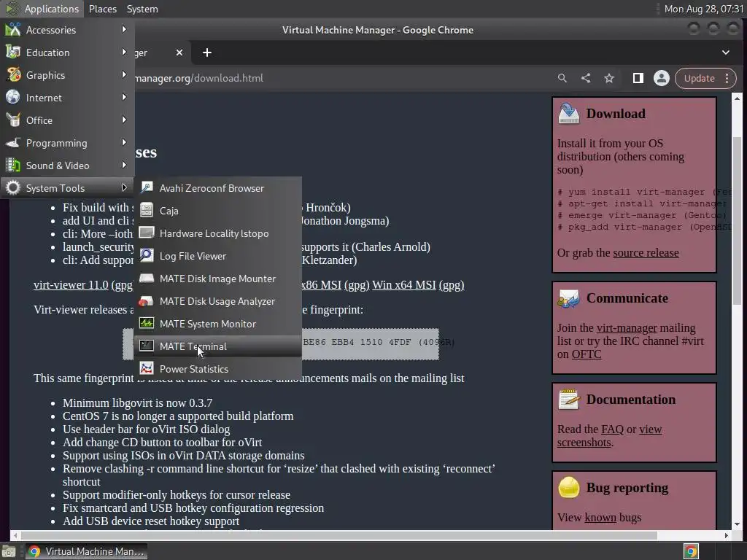Click the Log File Viewer magnifier icon
Screen dimensions: 747x560
coord(147,255)
